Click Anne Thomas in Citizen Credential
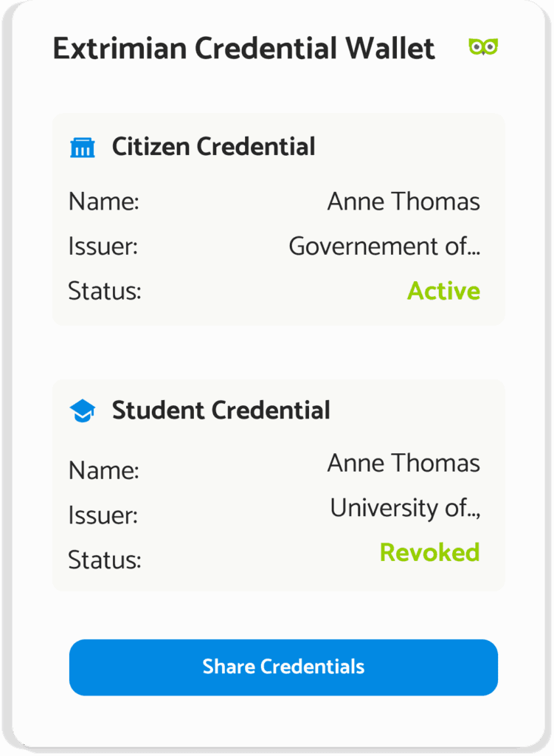 (x=404, y=202)
